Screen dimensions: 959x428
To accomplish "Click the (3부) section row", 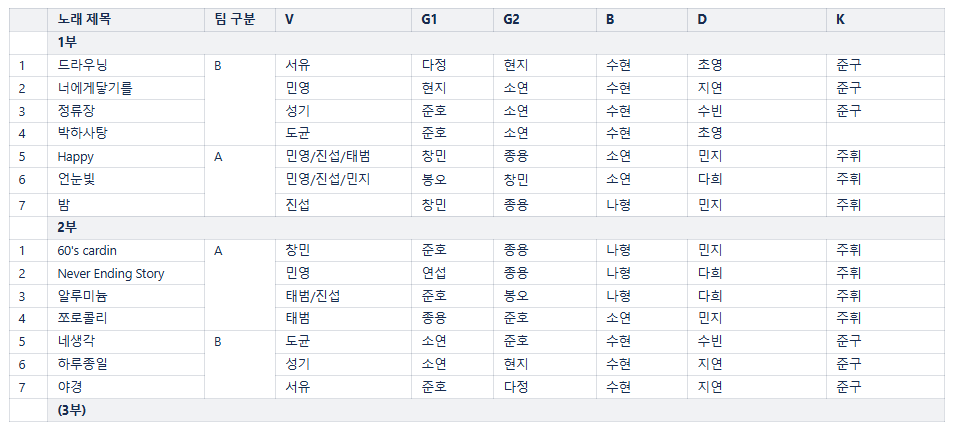I will (71, 410).
